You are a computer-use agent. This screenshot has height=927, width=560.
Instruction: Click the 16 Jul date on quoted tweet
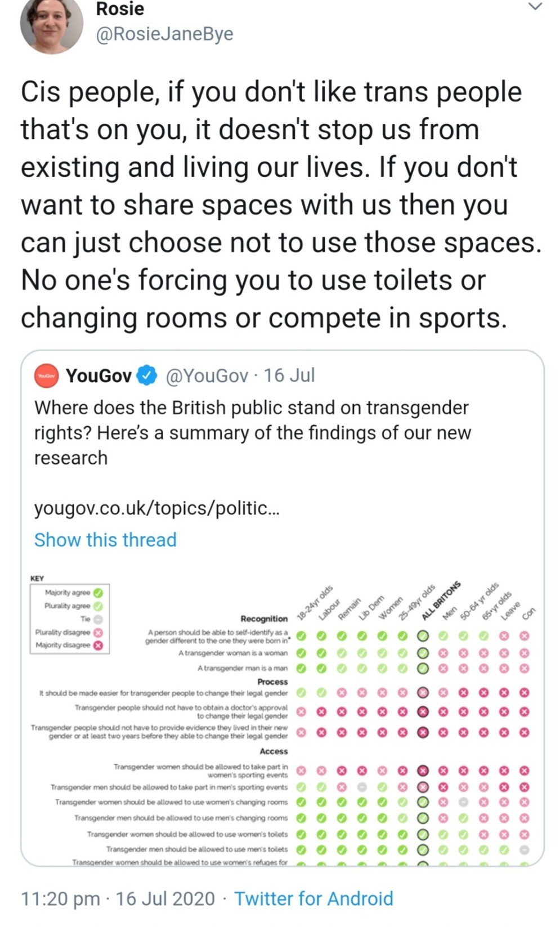(289, 375)
